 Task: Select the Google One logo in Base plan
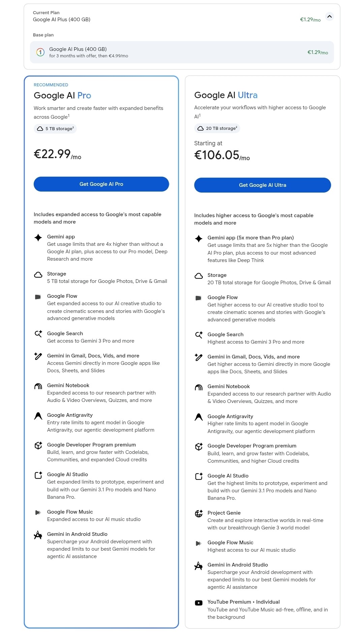[x=40, y=52]
